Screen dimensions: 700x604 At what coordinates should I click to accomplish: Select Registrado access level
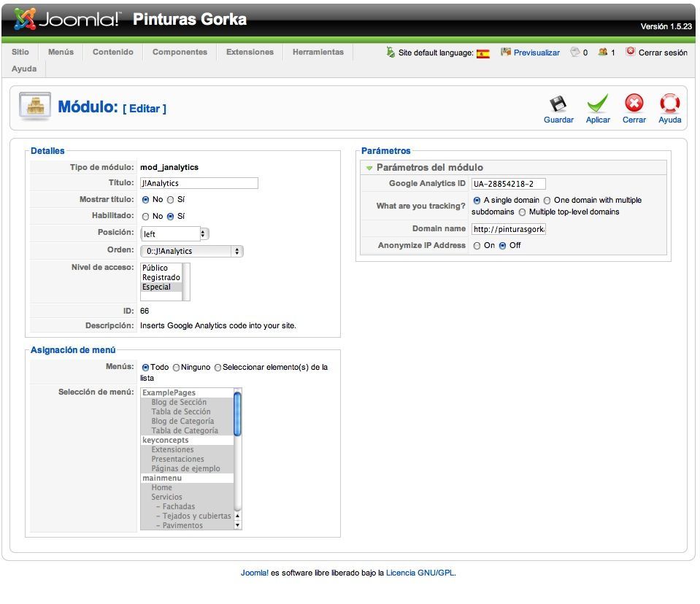(x=161, y=277)
